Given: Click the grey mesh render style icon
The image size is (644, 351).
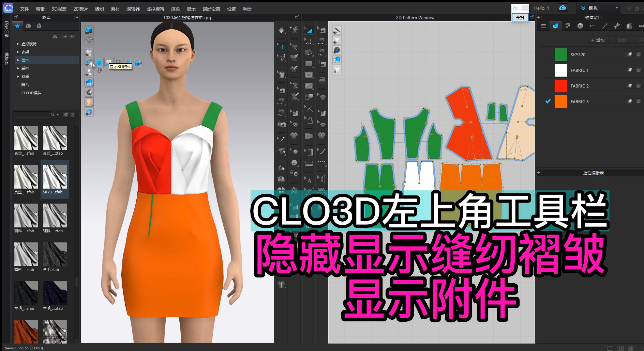Looking at the screenshot, I should [89, 92].
